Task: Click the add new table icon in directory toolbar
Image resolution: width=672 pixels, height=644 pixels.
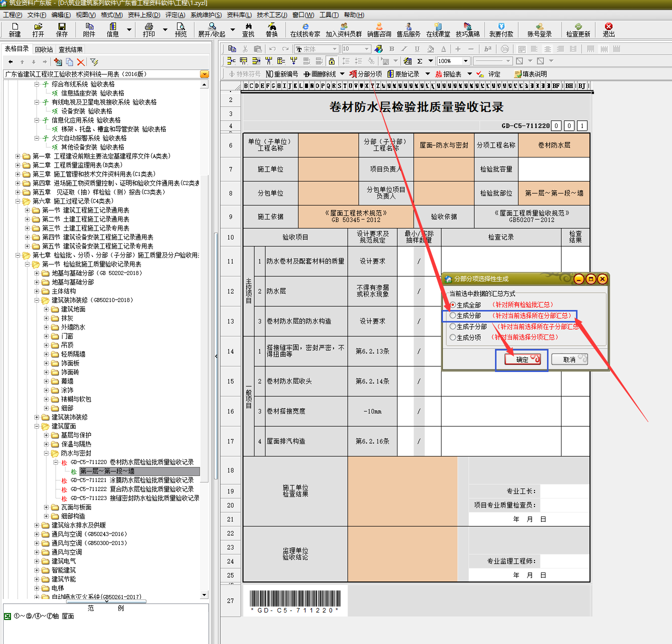Action: click(58, 62)
